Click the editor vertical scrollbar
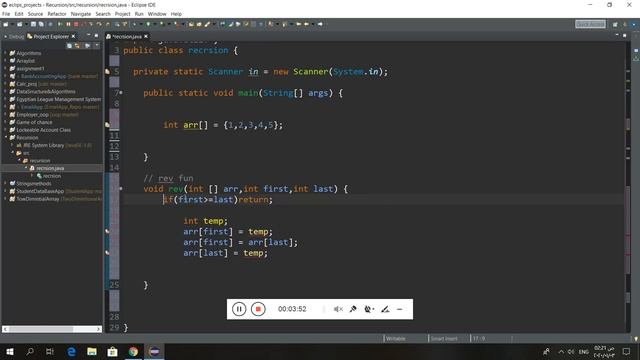This screenshot has width=640, height=360. pyautogui.click(x=627, y=188)
